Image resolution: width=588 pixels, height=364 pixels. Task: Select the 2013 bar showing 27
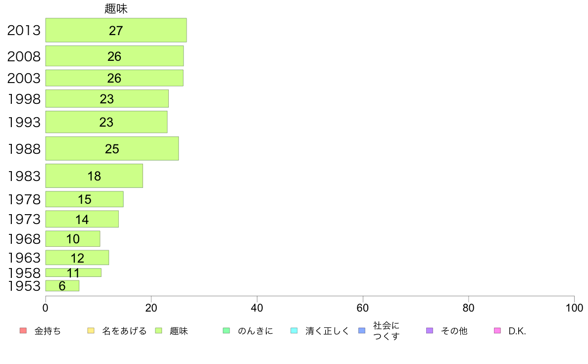point(116,30)
